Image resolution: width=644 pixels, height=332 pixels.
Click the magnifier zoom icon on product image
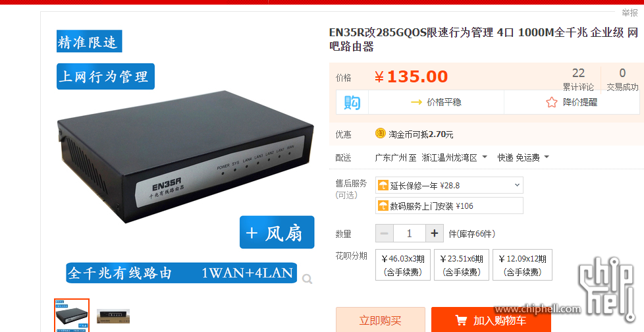pyautogui.click(x=308, y=279)
